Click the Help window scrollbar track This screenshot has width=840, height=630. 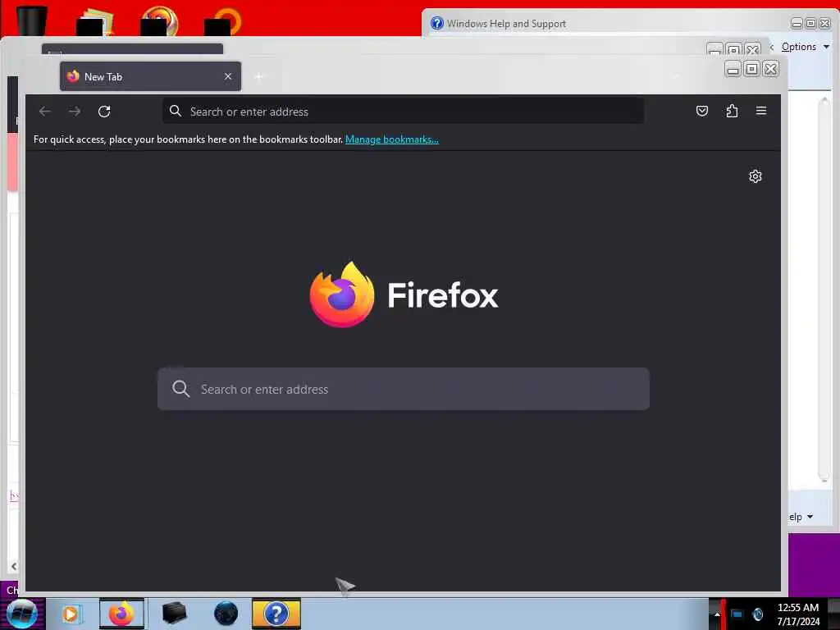[824, 290]
